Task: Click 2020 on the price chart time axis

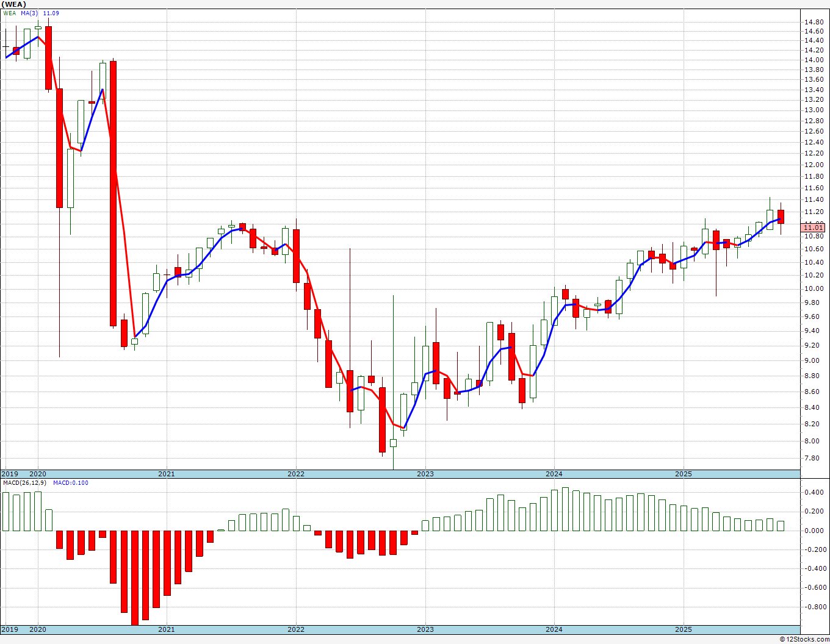Action: (x=38, y=474)
